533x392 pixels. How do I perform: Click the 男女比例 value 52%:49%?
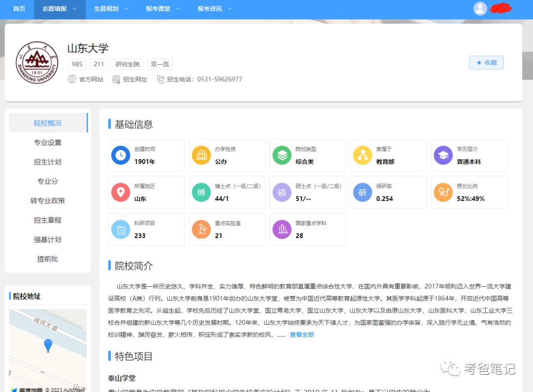pos(470,198)
